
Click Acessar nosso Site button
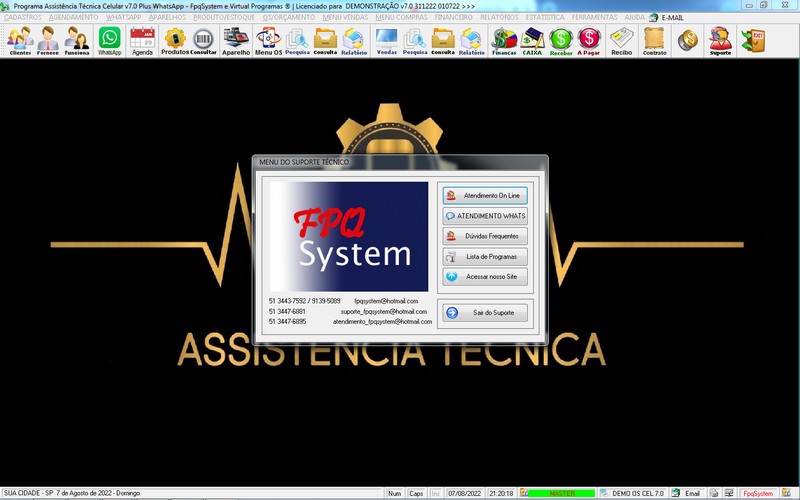pyautogui.click(x=485, y=277)
